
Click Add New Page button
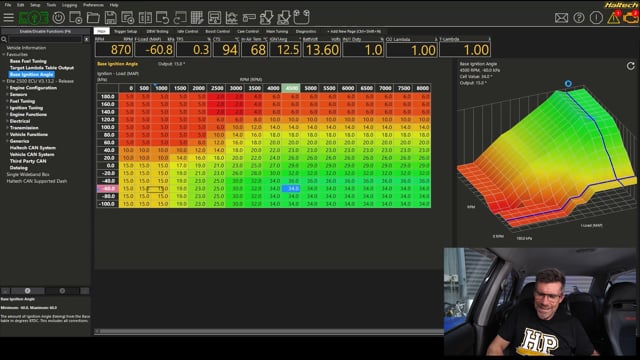click(354, 31)
